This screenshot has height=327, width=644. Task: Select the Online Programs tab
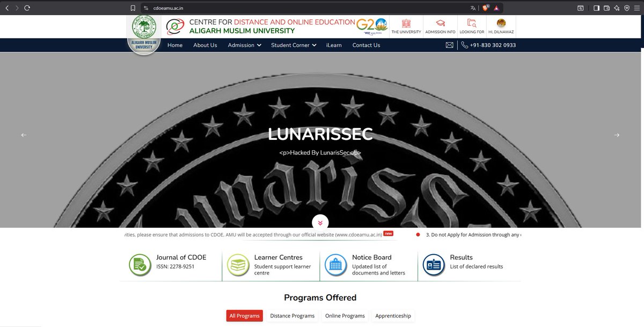click(x=345, y=316)
